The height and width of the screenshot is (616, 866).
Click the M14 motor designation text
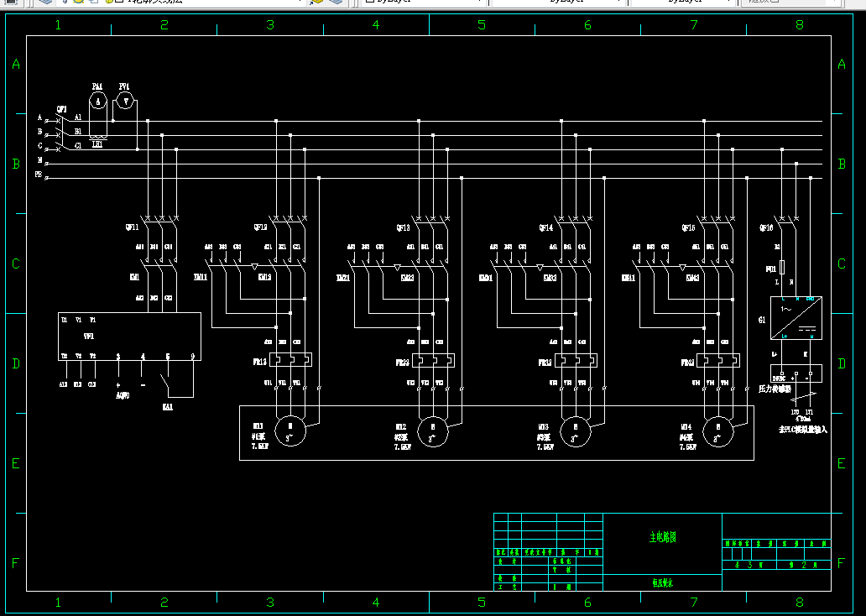[686, 427]
